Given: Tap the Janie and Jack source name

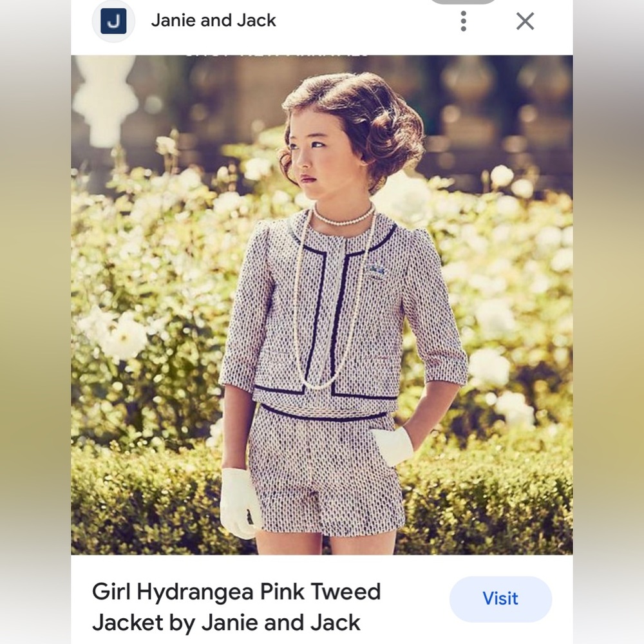Looking at the screenshot, I should [x=213, y=21].
